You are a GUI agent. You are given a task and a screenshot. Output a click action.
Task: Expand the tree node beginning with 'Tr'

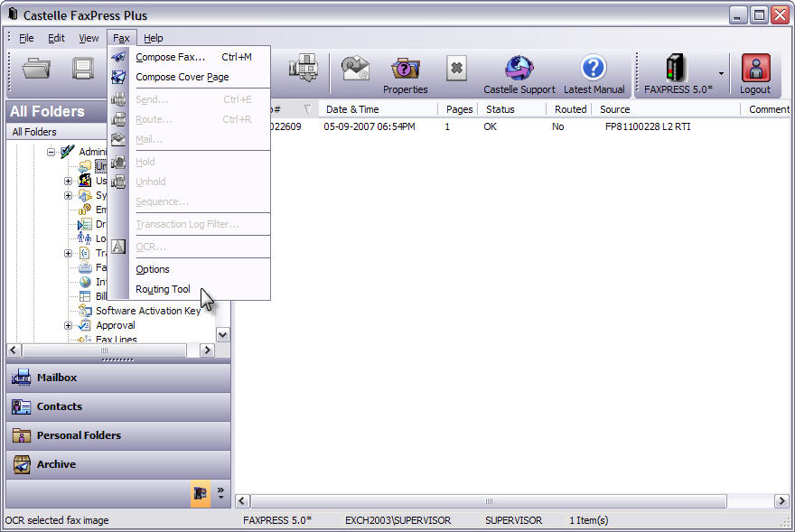pyautogui.click(x=68, y=253)
